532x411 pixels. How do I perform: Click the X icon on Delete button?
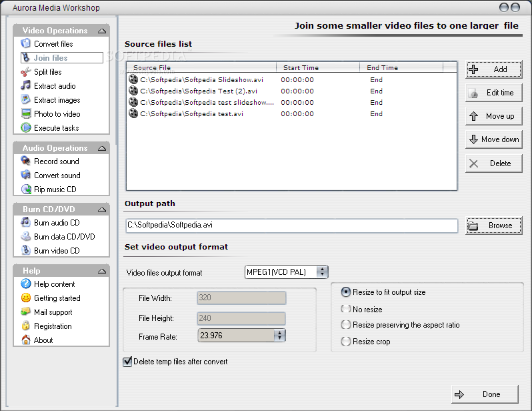(473, 163)
